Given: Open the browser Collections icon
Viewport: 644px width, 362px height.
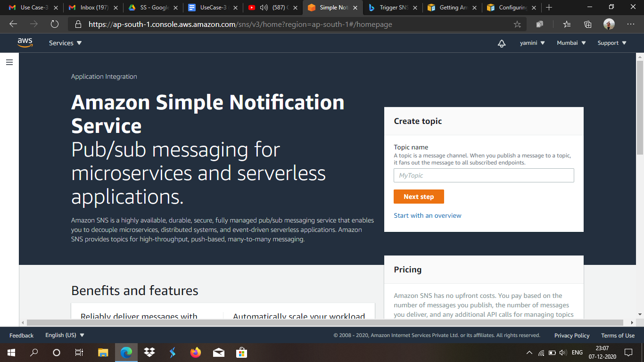Looking at the screenshot, I should coord(588,24).
